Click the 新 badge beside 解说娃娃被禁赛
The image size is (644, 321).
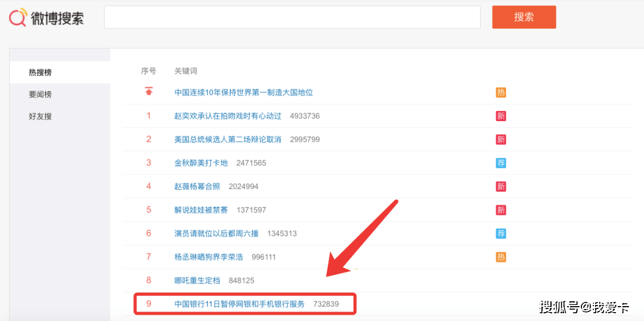coord(501,210)
